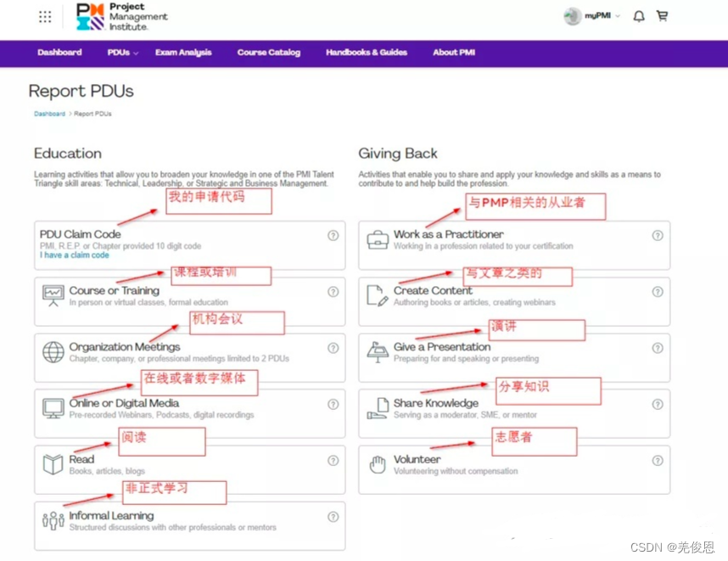
Task: Show help for Informal Learning
Action: (333, 516)
